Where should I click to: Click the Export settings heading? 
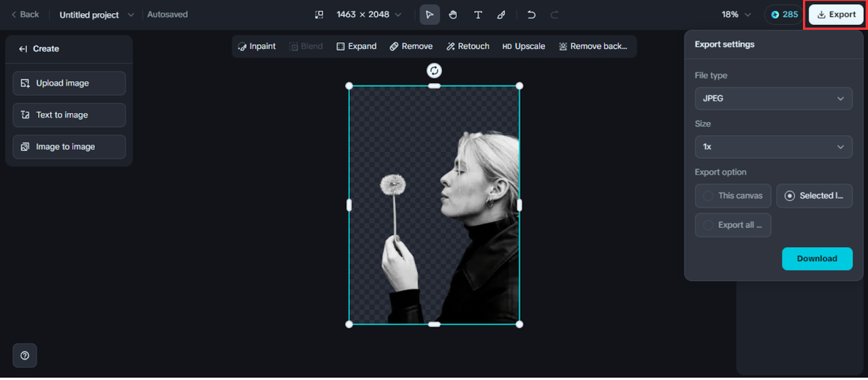725,44
